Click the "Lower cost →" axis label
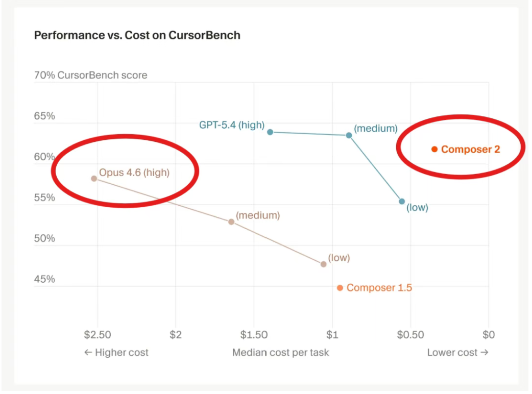This screenshot has width=532, height=394. [457, 352]
